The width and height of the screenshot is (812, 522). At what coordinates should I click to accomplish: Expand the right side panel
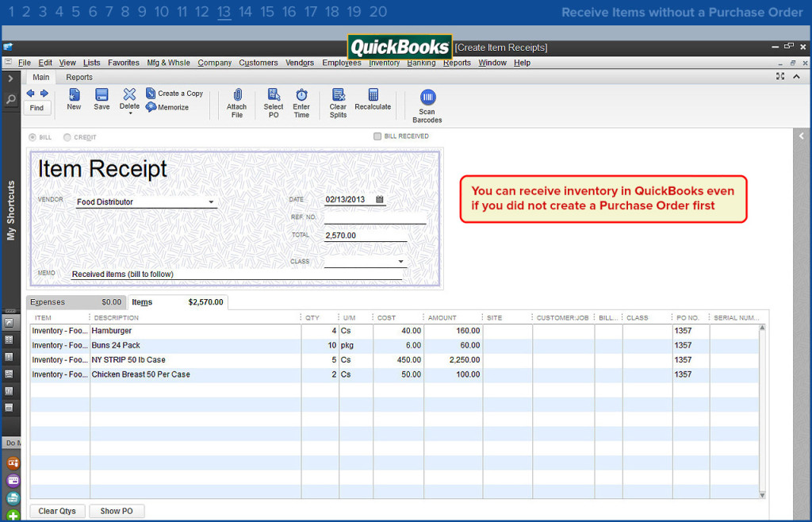click(802, 136)
